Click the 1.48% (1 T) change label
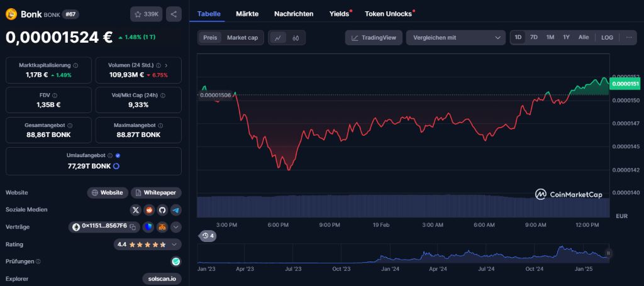Screen dimensions: 644x286 [x=136, y=37]
